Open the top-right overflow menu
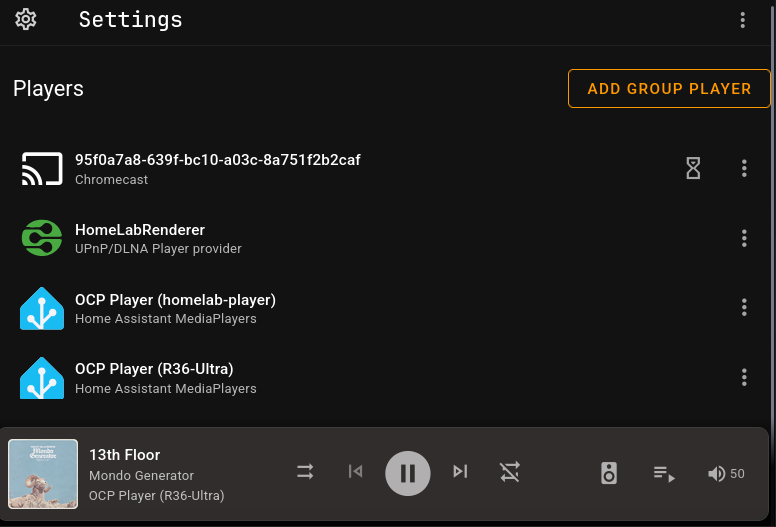Screen dimensions: 776x527 click(742, 20)
